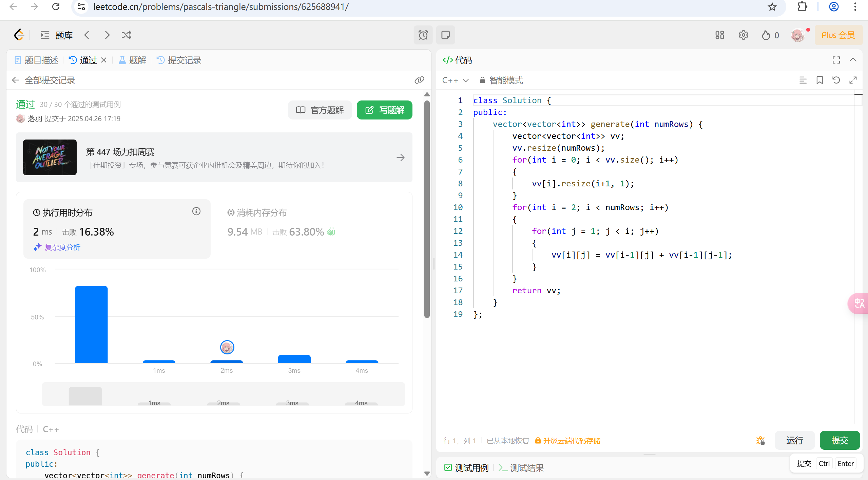Open the timer alarm clock icon
Screen dimensions: 868x480
(423, 35)
